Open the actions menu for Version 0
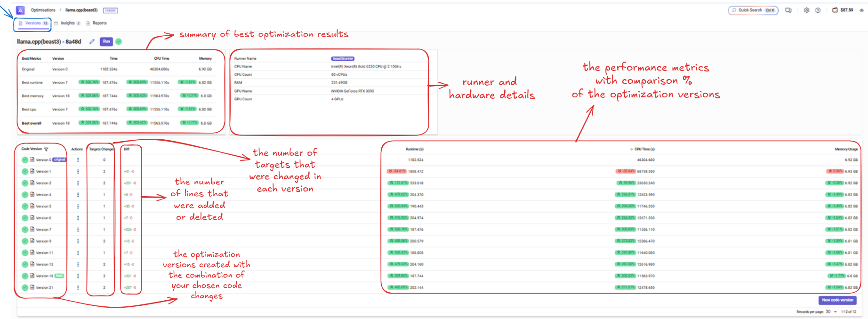 78,160
